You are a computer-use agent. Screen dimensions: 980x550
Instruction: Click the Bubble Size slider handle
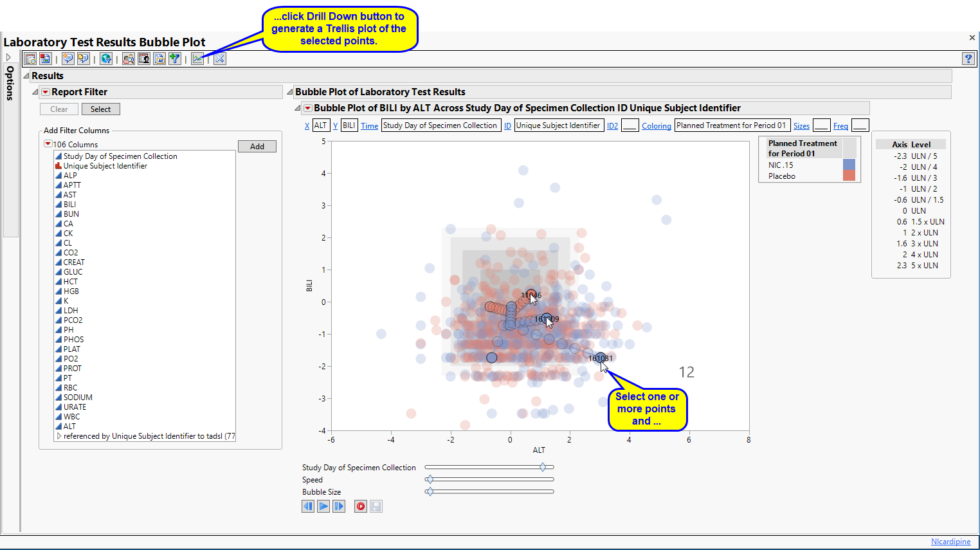click(x=430, y=491)
